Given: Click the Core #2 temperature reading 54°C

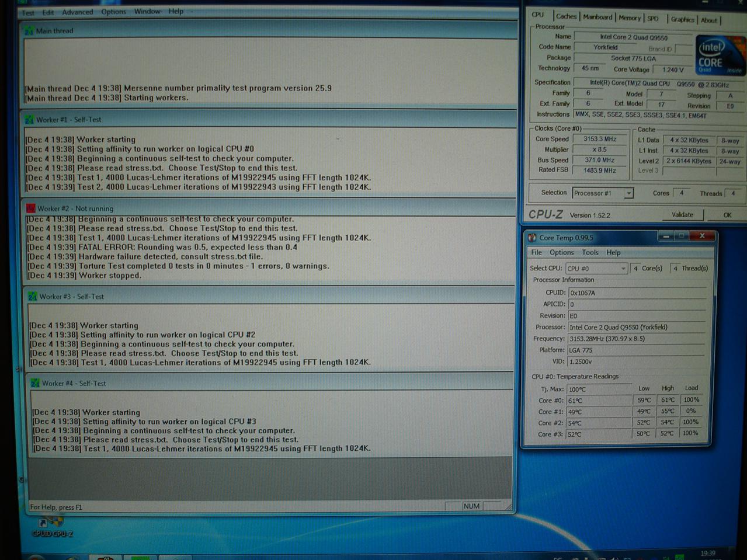Looking at the screenshot, I should point(599,423).
